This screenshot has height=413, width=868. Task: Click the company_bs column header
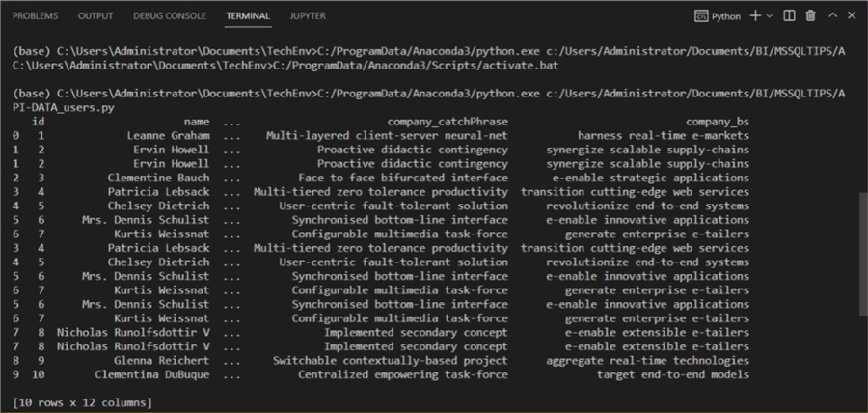718,123
